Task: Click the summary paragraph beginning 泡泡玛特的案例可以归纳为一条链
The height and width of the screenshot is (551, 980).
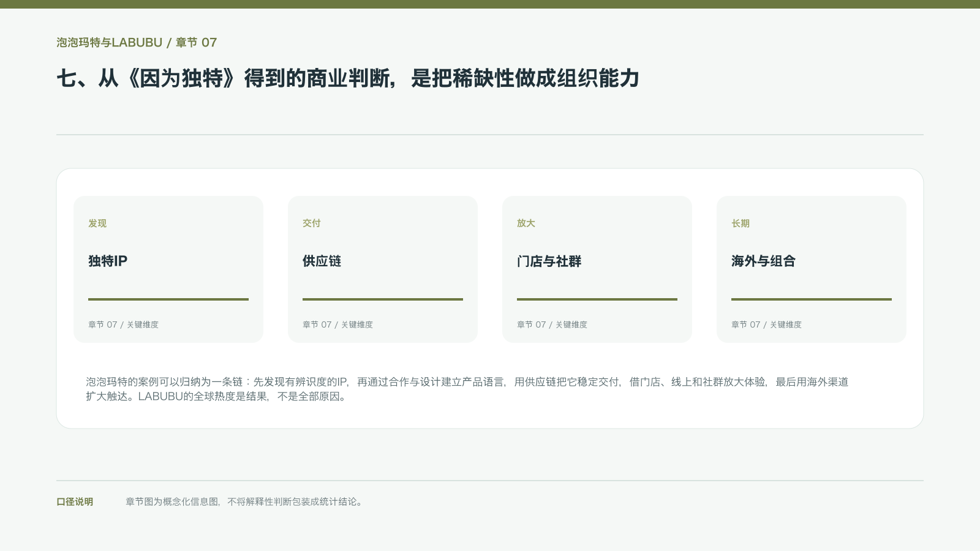Action: point(467,389)
